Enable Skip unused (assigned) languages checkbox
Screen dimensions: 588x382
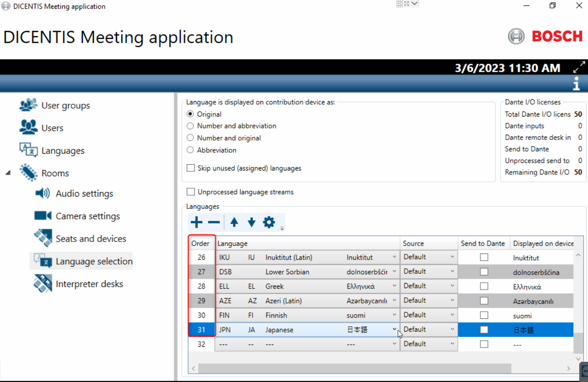tap(191, 168)
